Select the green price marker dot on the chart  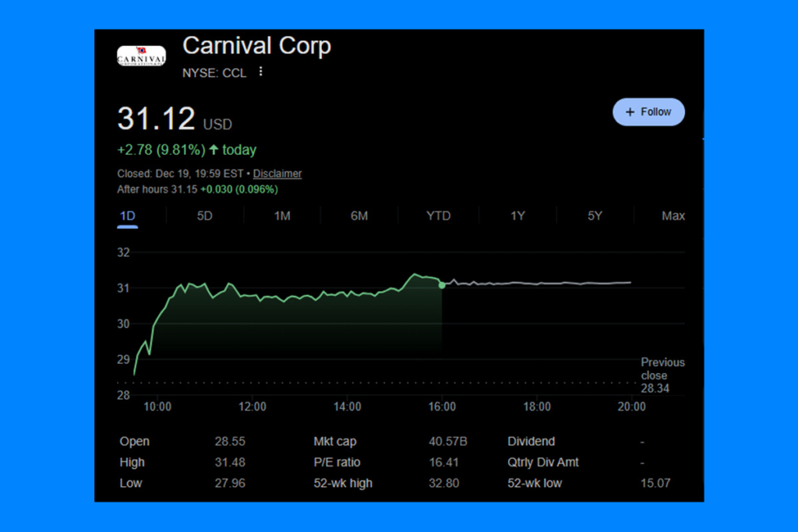coord(442,286)
